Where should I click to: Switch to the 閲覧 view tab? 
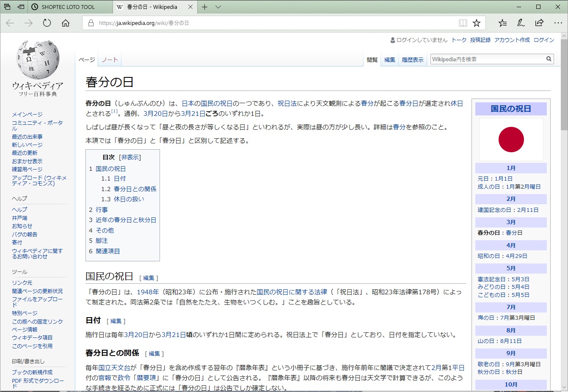coord(372,60)
